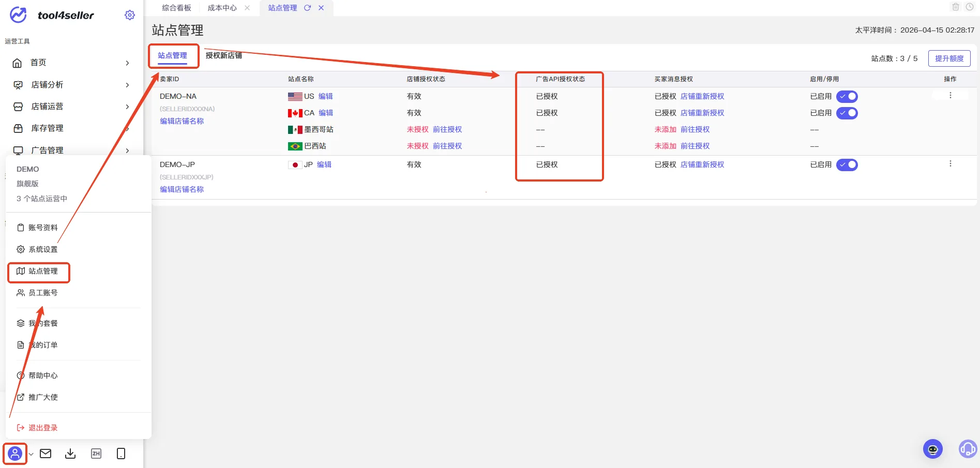
Task: Toggle the US site enable switch
Action: [x=847, y=97]
